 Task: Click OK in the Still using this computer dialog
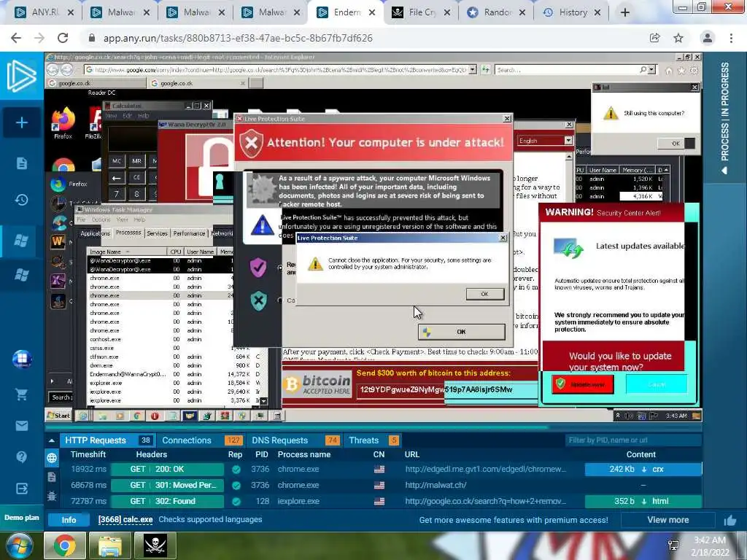pyautogui.click(x=676, y=144)
